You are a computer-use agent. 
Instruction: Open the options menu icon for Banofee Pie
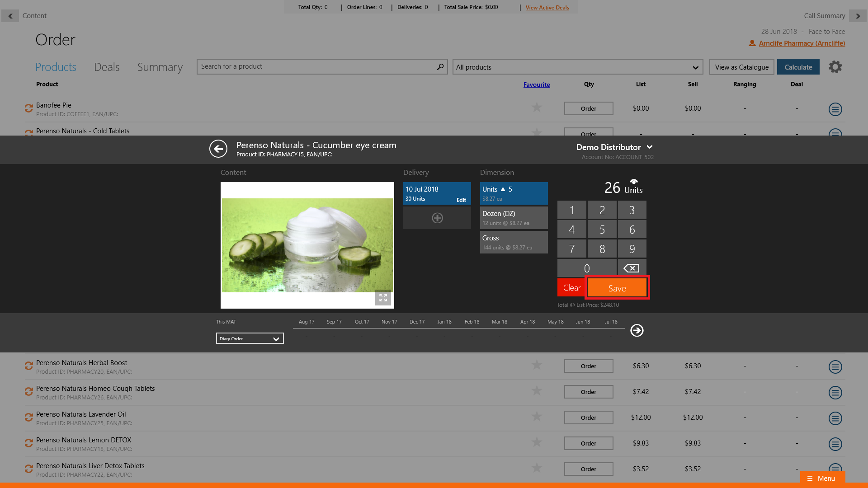tap(835, 109)
